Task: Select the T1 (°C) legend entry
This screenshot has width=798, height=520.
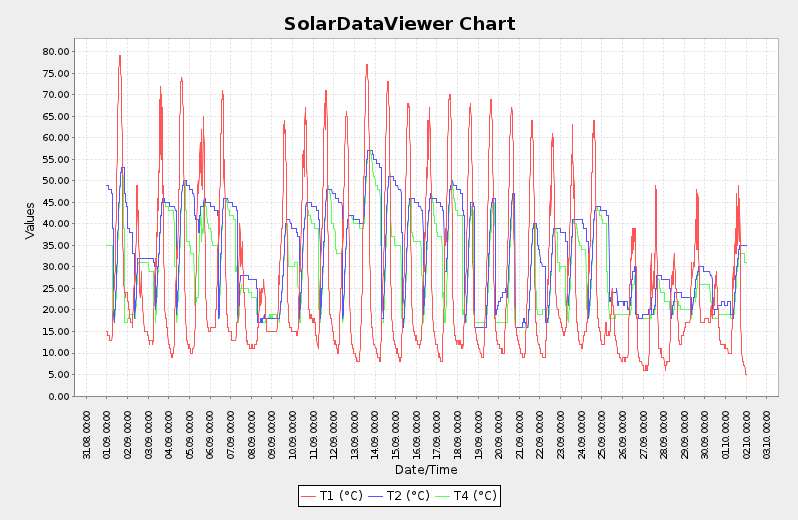Action: [331, 496]
